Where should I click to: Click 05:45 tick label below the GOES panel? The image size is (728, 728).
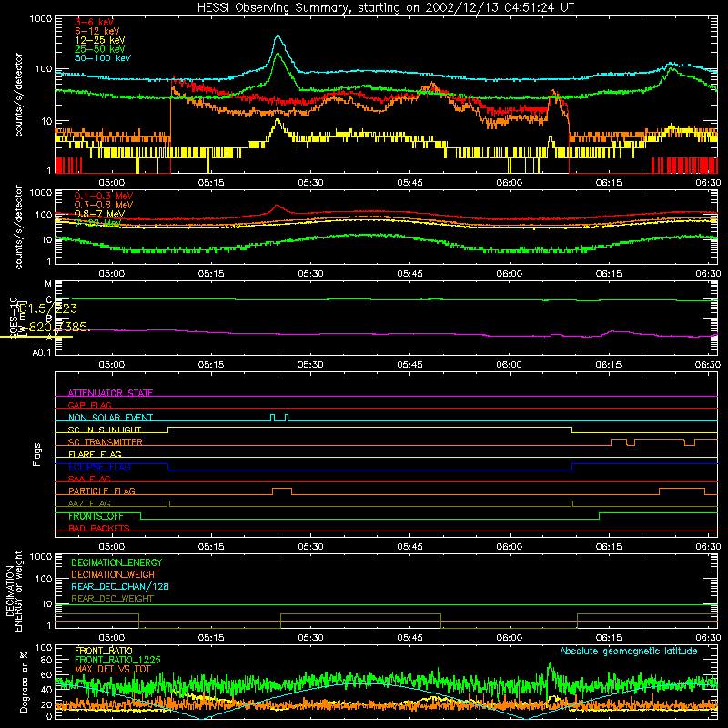(410, 365)
